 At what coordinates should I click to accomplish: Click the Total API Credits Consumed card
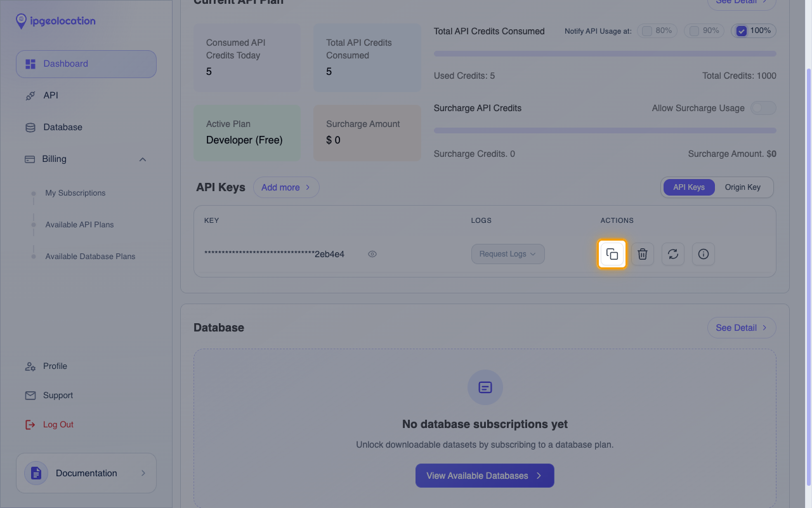367,58
